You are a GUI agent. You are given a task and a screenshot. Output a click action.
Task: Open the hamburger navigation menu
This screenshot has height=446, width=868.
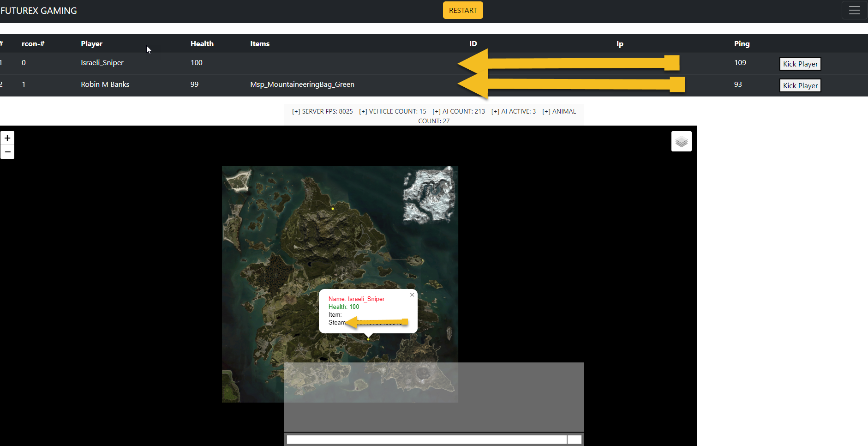854,10
